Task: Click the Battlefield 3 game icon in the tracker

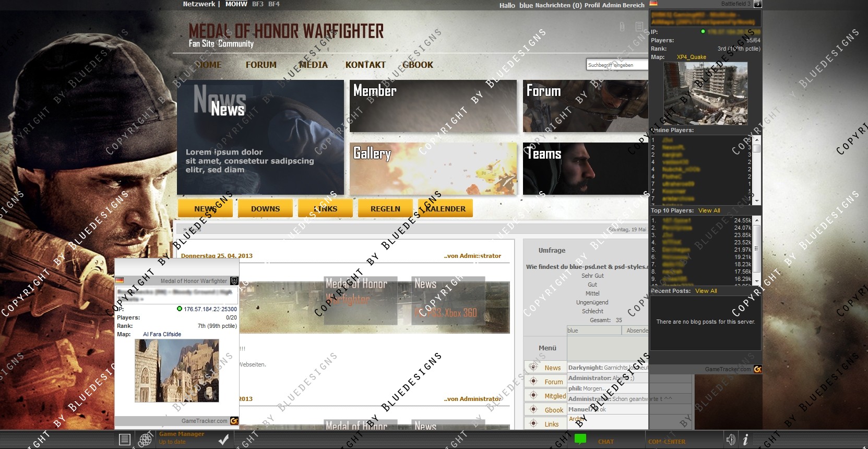Action: tap(757, 4)
